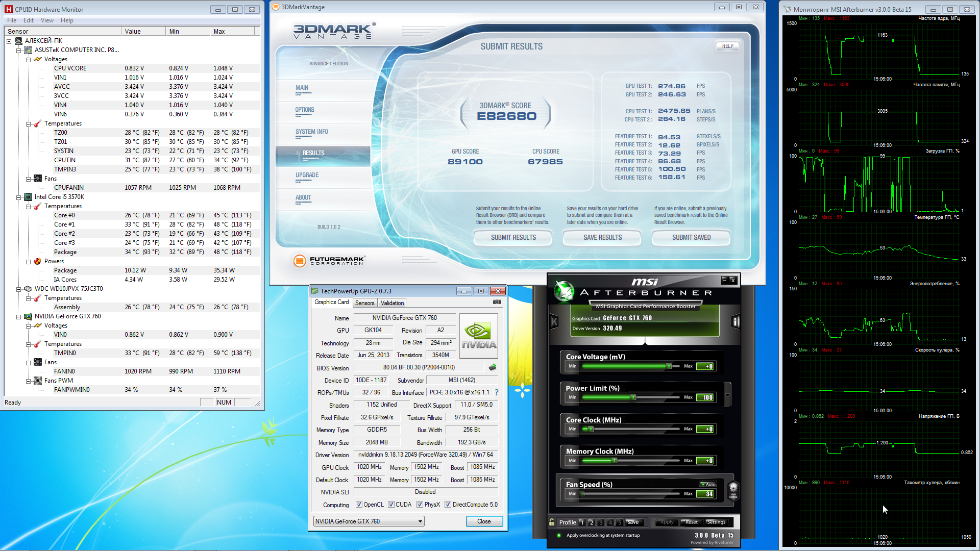Switch to the Sensors tab in GPU-Z
Viewport: 980px width, 551px height.
pyautogui.click(x=364, y=303)
